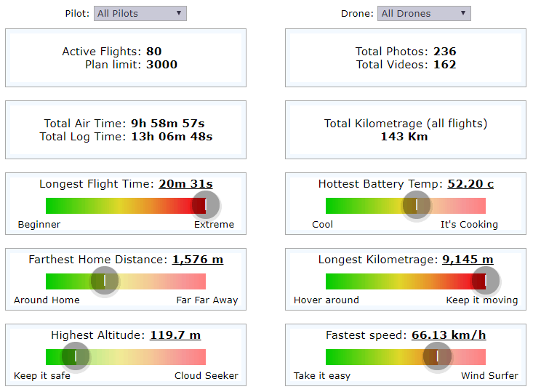533x392 pixels.
Task: Click the Active Flights count of 80
Action: (x=153, y=52)
